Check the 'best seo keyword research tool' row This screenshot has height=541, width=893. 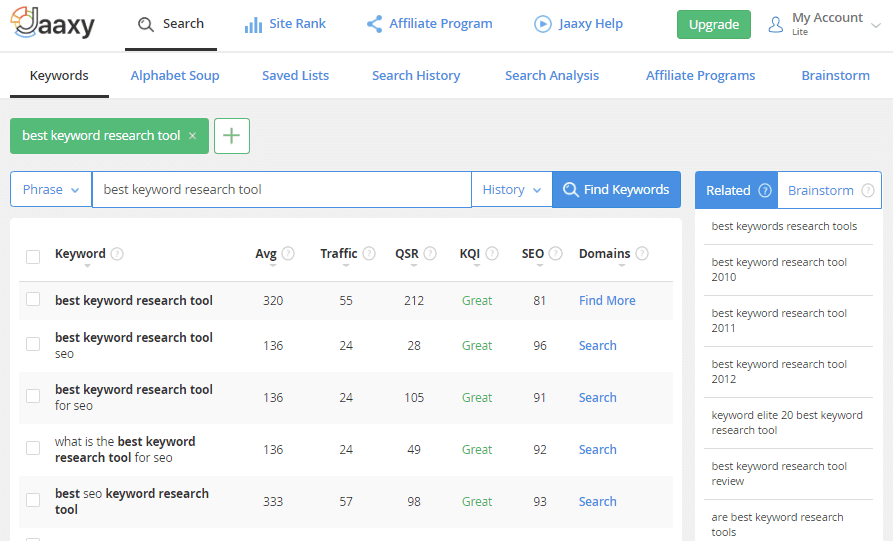coord(33,500)
